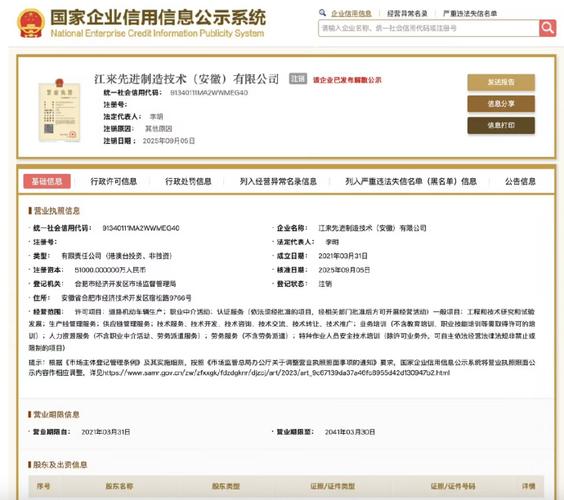564x500 pixels.
Task: Focus the enterprise name search field
Action: point(428,28)
